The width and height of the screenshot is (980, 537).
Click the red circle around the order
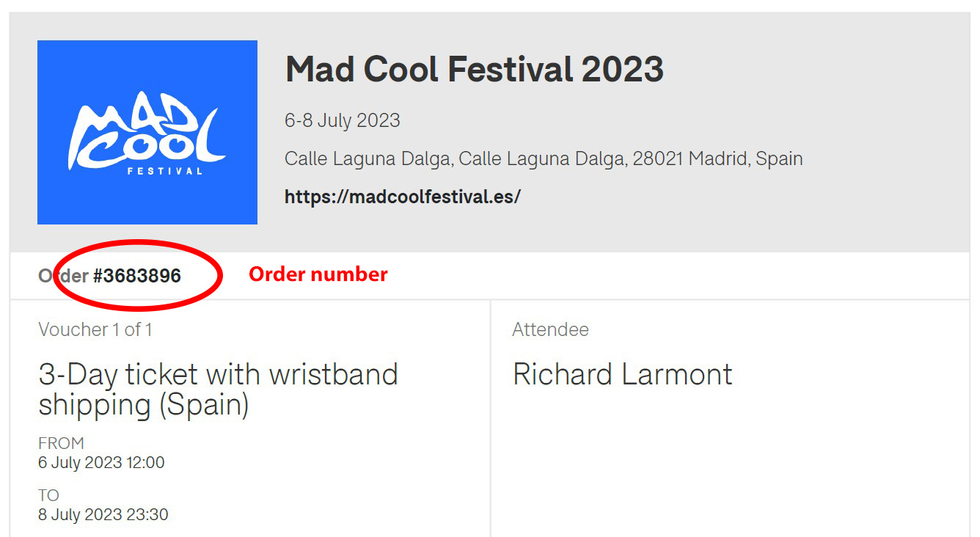(139, 274)
